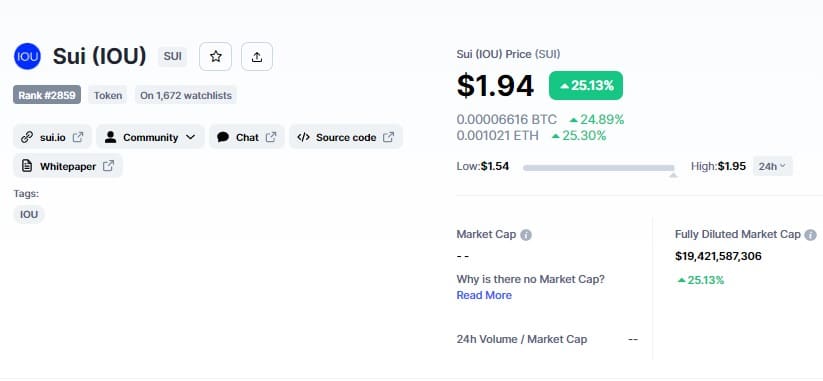
Task: Click the share upload icon
Action: [x=257, y=57]
